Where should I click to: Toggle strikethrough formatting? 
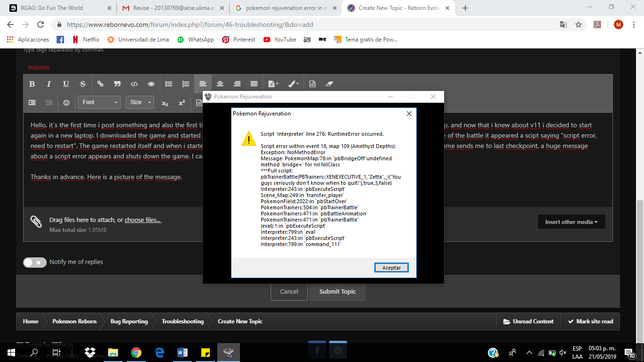point(83,84)
